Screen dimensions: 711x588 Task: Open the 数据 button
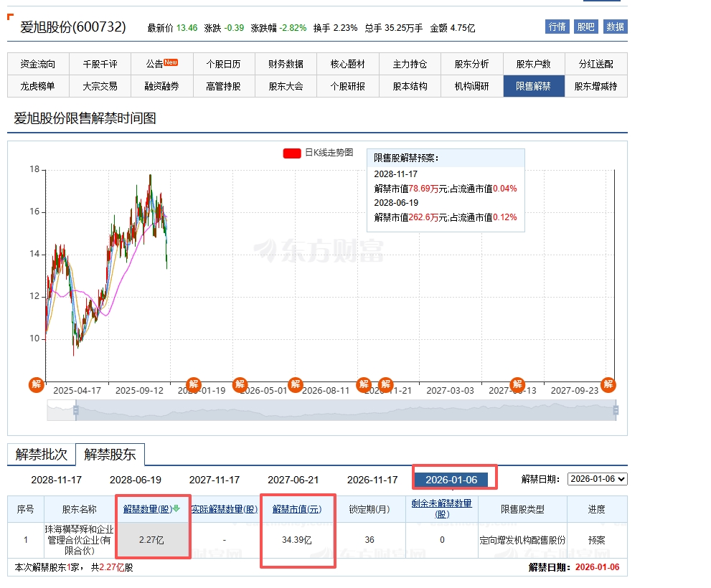[x=615, y=27]
